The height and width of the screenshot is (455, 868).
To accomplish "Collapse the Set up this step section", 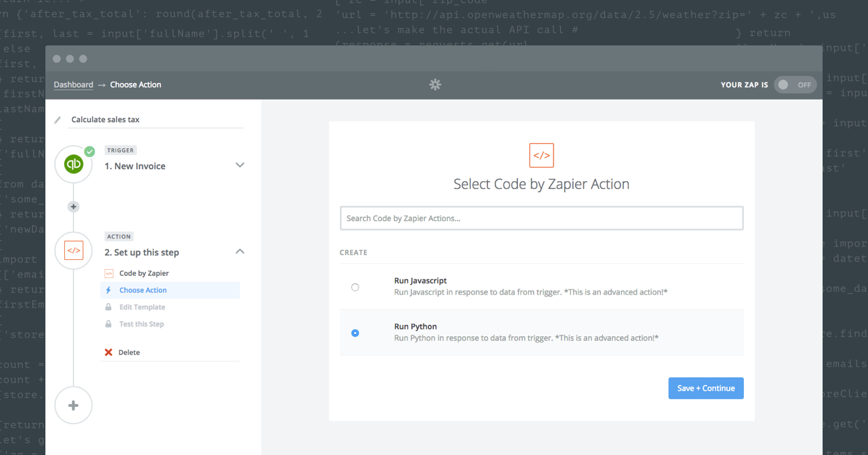I will (x=240, y=252).
